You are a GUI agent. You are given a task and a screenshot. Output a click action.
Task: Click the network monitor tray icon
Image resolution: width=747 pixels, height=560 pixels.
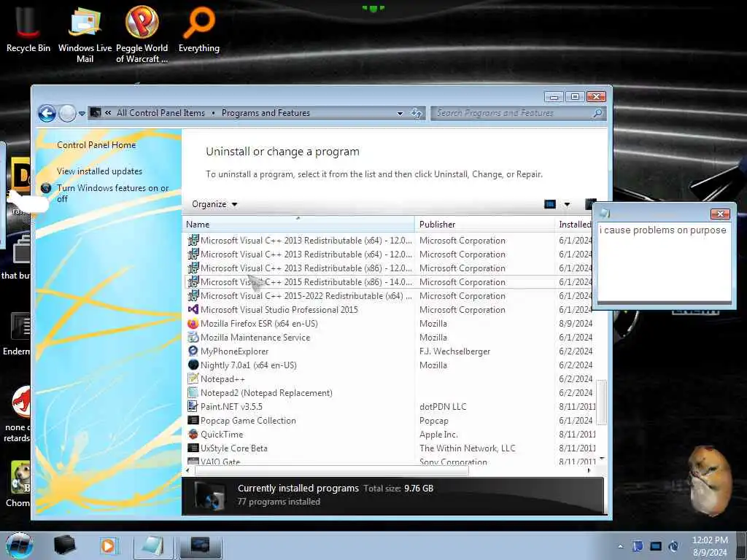656,546
